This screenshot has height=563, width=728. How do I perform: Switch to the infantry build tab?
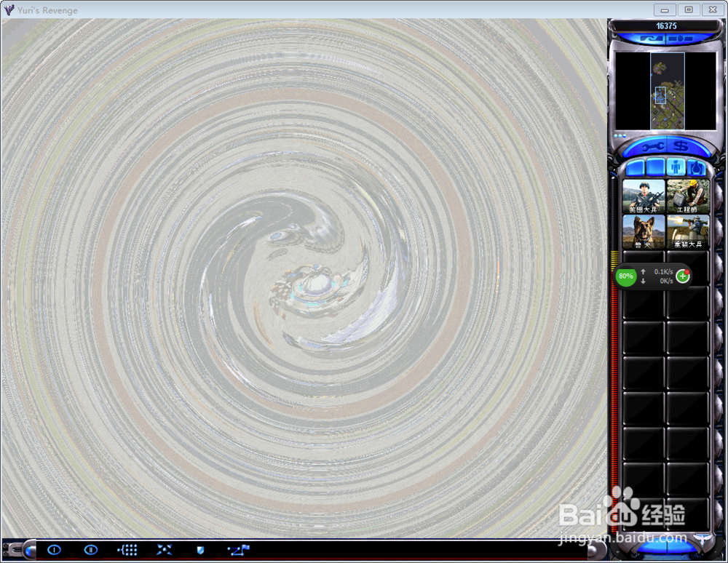676,167
